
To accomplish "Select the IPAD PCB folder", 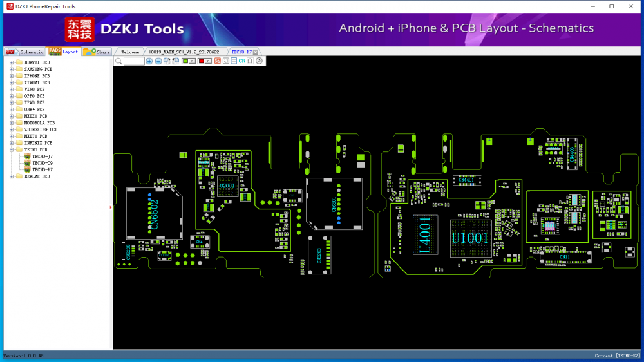I will coord(35,102).
